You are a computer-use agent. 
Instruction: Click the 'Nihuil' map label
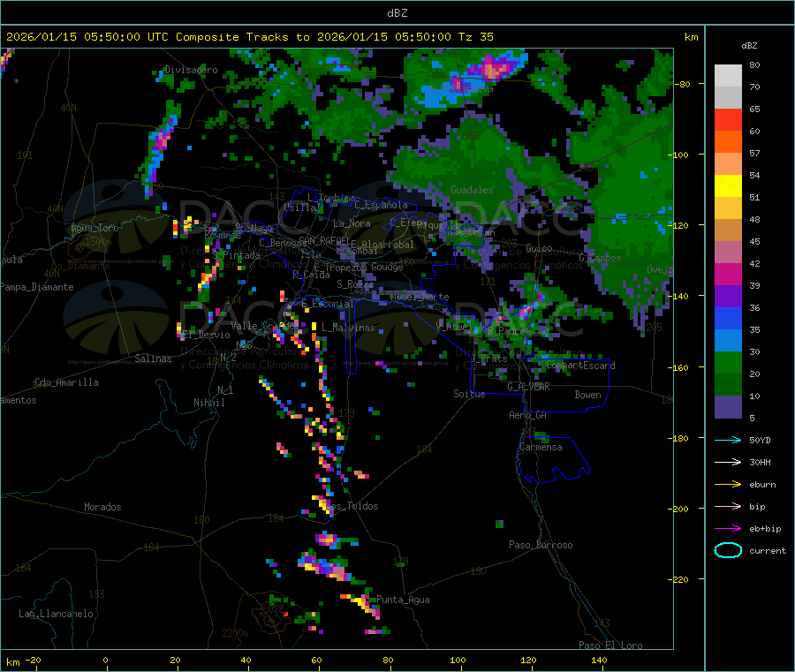click(x=208, y=403)
